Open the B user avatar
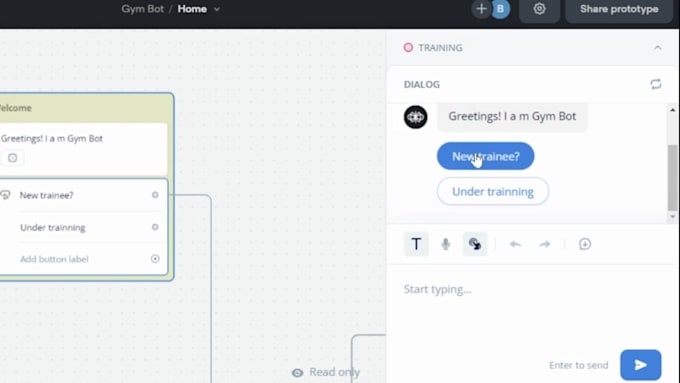The height and width of the screenshot is (383, 680). 500,9
